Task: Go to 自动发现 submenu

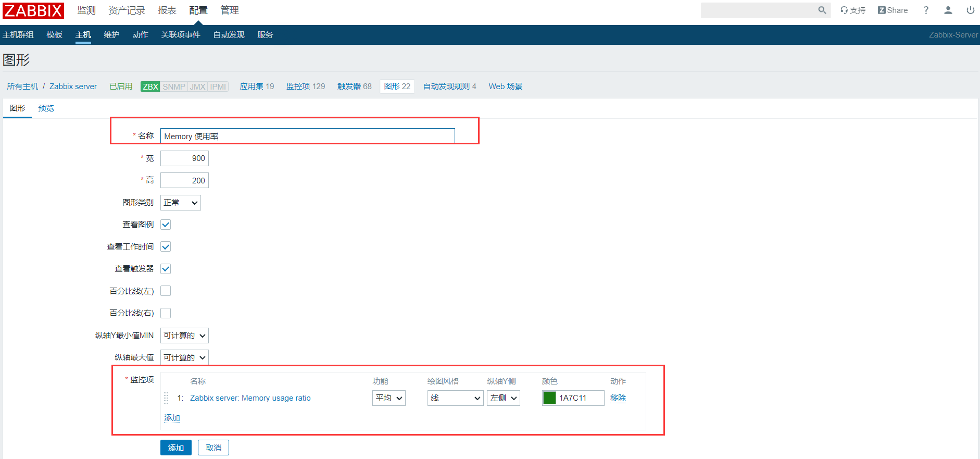Action: pyautogui.click(x=229, y=35)
